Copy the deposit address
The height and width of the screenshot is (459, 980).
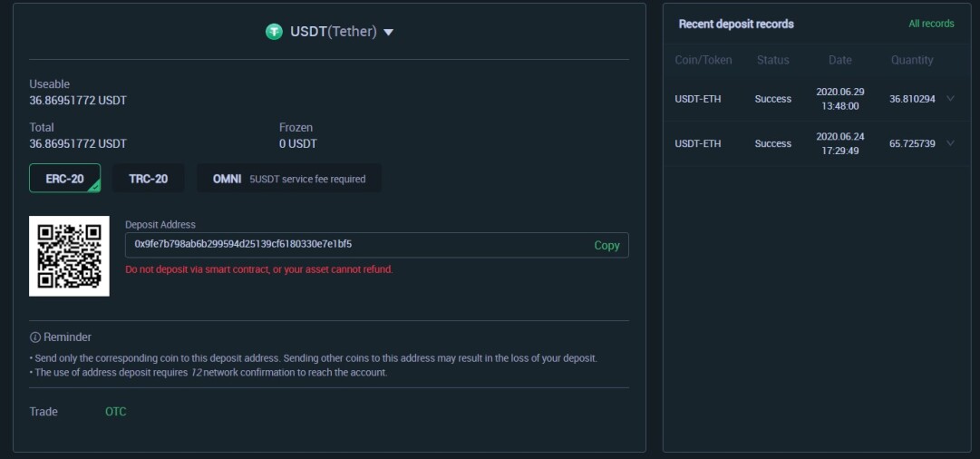606,245
